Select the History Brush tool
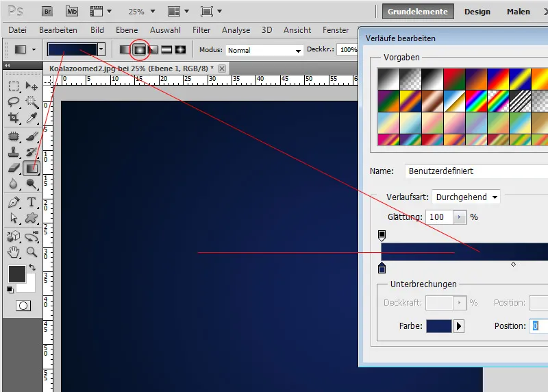The height and width of the screenshot is (392, 548). click(x=32, y=152)
